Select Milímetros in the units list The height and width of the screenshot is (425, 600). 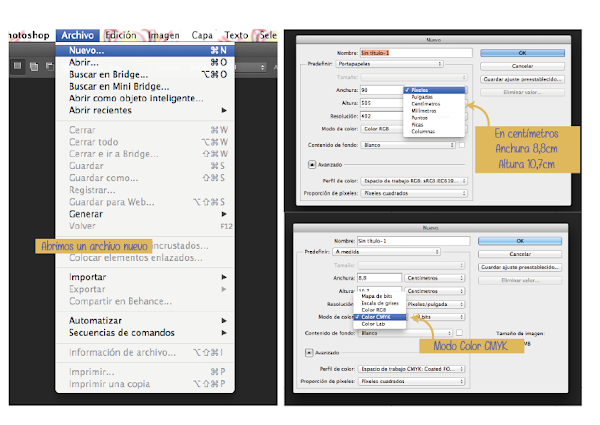(x=434, y=111)
